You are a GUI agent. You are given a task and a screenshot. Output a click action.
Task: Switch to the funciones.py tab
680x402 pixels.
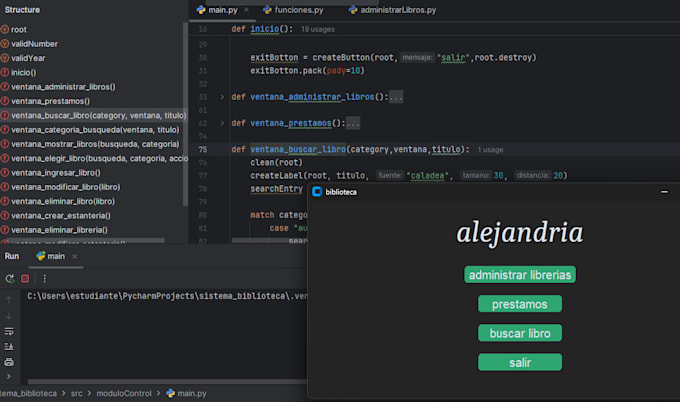click(293, 10)
